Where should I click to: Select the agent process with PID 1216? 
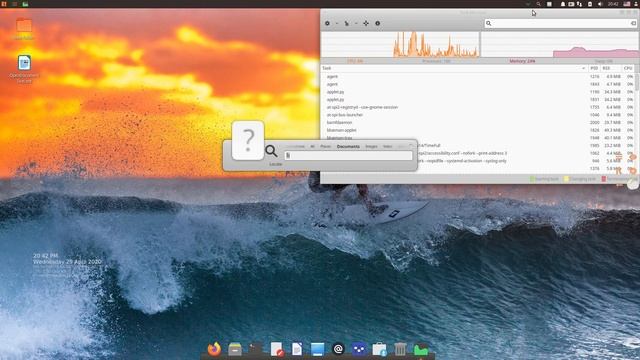(x=478, y=76)
